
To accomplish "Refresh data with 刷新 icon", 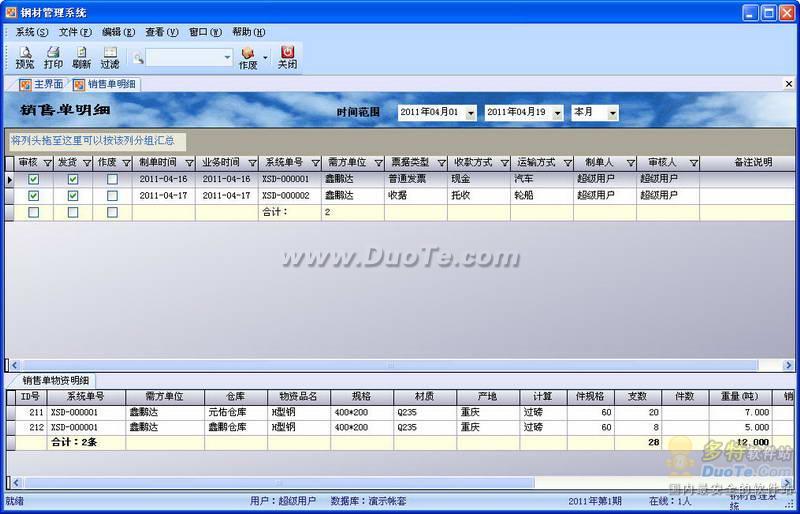I will (82, 58).
